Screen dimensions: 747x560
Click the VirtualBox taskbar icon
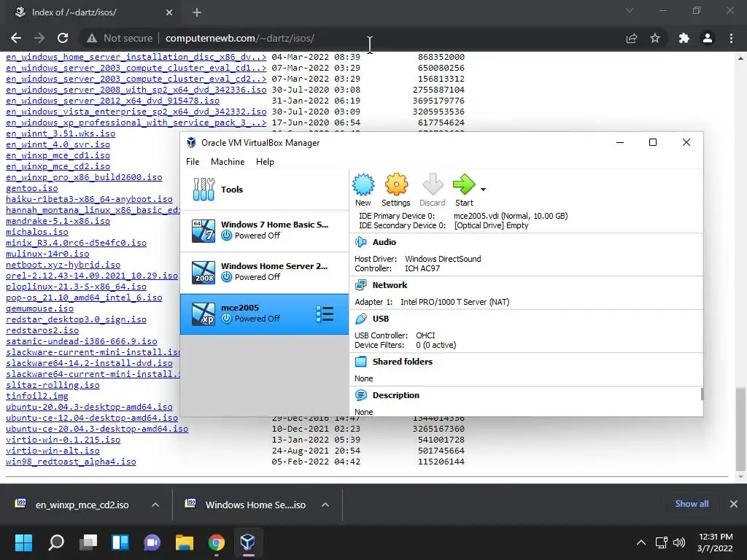tap(248, 542)
